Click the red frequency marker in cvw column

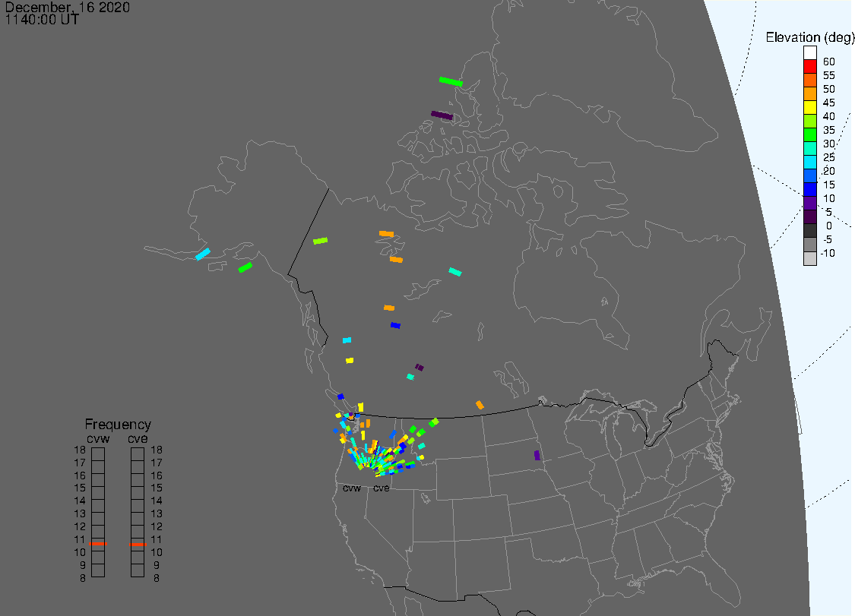pyautogui.click(x=98, y=544)
